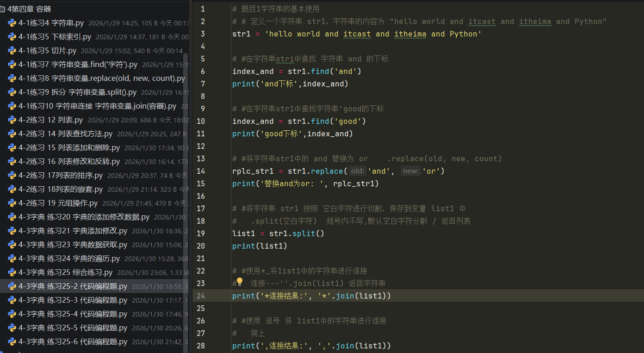Click the 'new:' parameter hint on line 14
The height and width of the screenshot is (353, 644).
pos(410,171)
